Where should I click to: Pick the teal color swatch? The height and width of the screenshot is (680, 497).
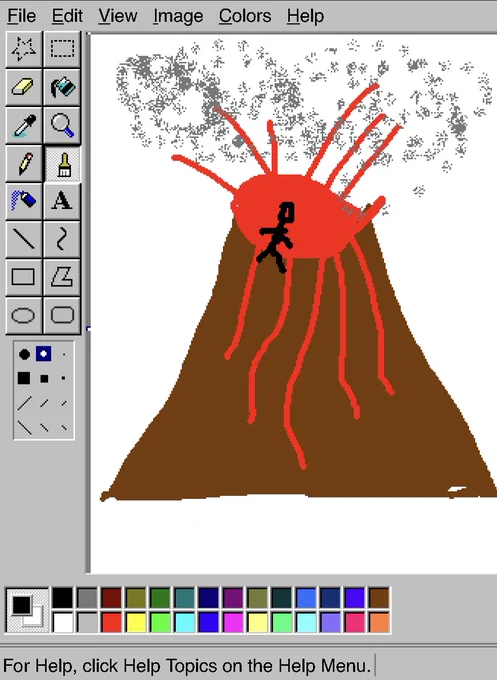pos(184,598)
